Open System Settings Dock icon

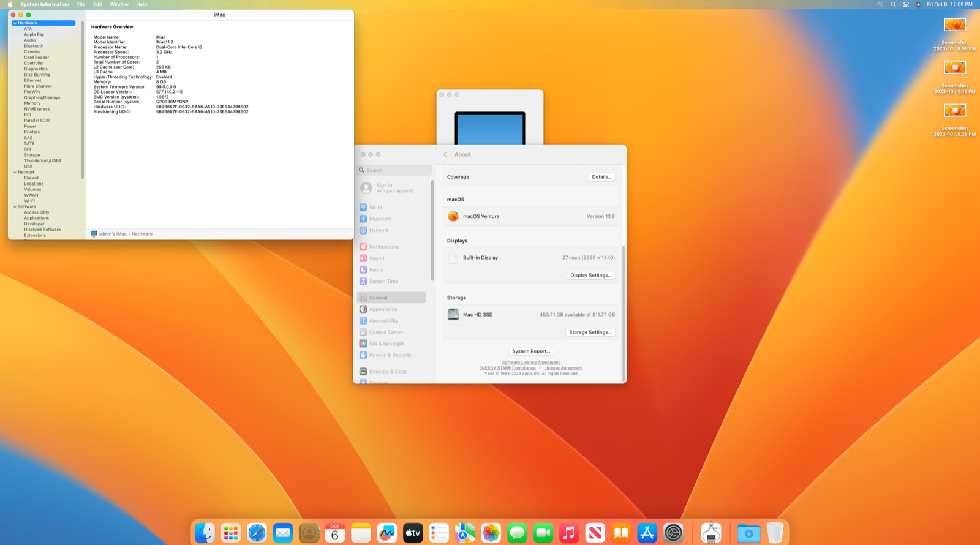coord(673,533)
